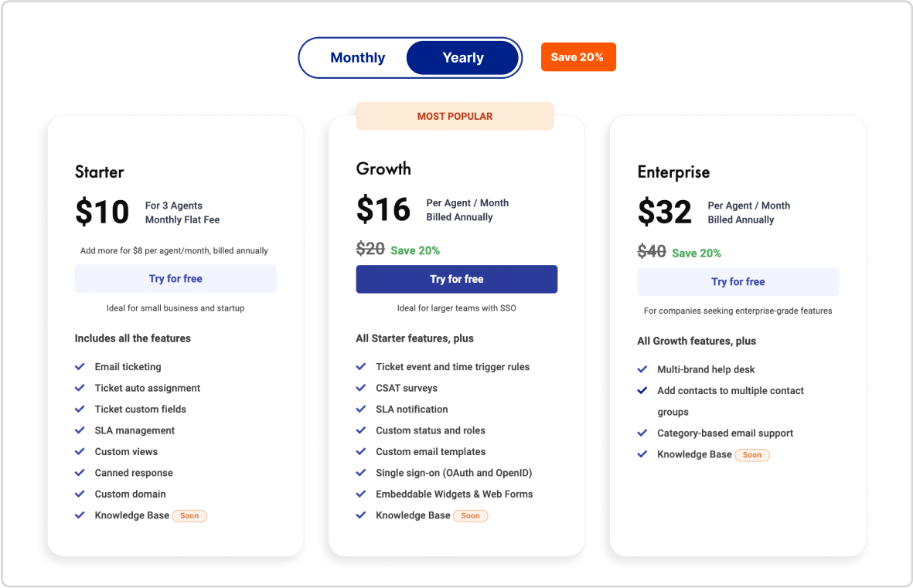Choose Enterprise plan Try for free
Image resolution: width=913 pixels, height=588 pixels.
(738, 282)
